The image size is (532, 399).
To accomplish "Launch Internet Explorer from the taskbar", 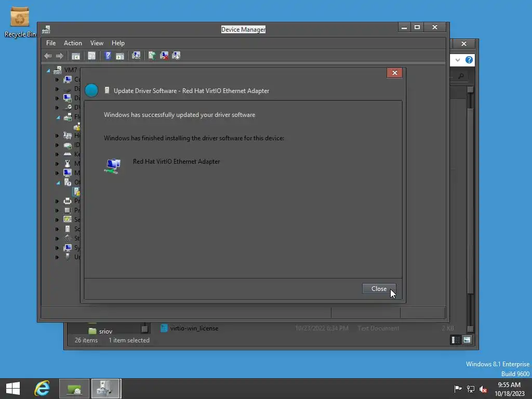I will (x=42, y=389).
